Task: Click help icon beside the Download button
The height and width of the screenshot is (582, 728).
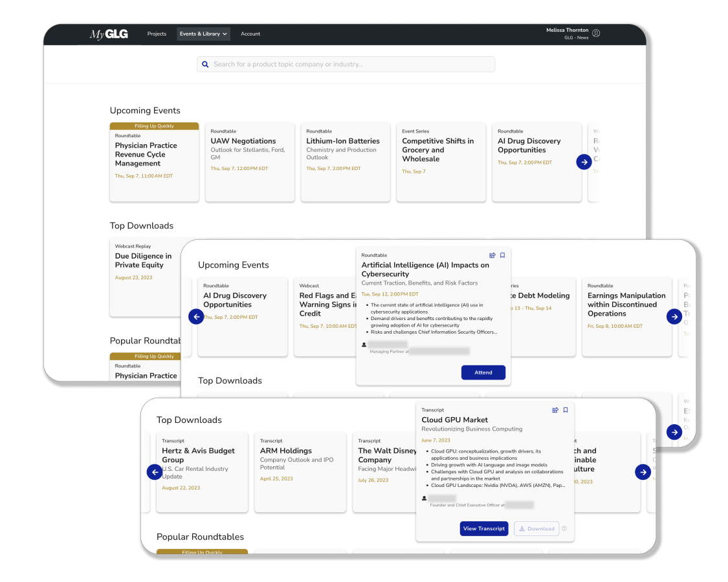Action: pos(564,528)
